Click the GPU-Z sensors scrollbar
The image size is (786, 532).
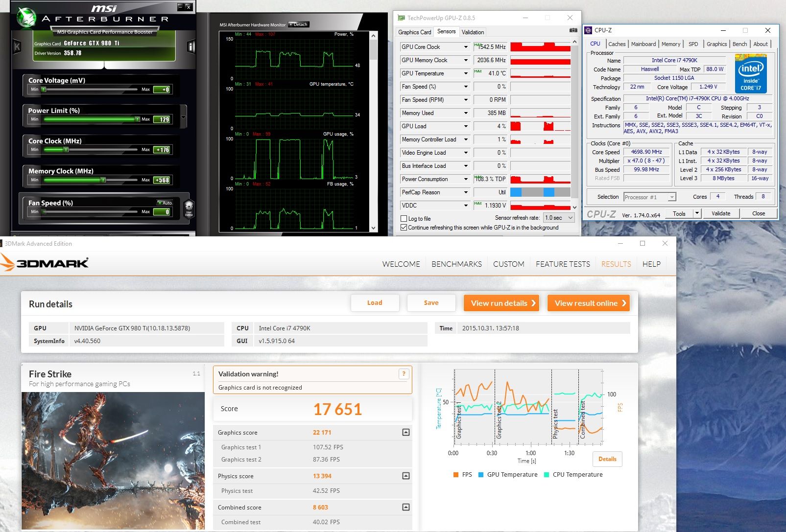574,125
